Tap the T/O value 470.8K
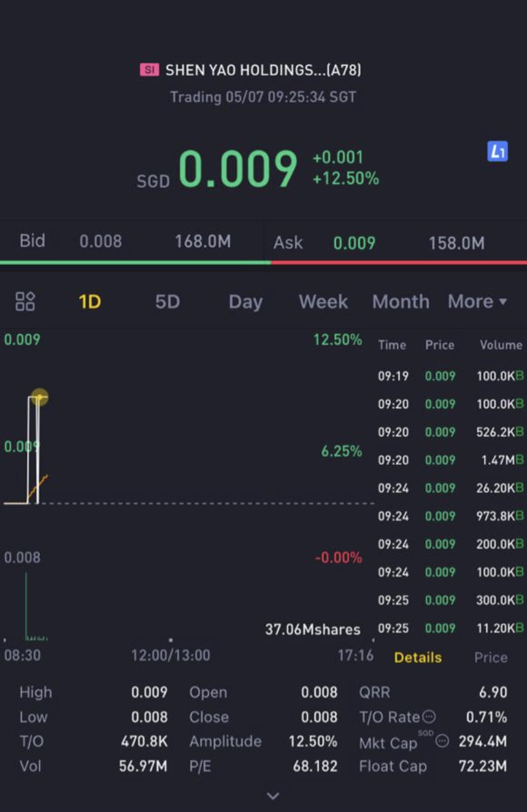The height and width of the screenshot is (812, 527). click(x=144, y=741)
